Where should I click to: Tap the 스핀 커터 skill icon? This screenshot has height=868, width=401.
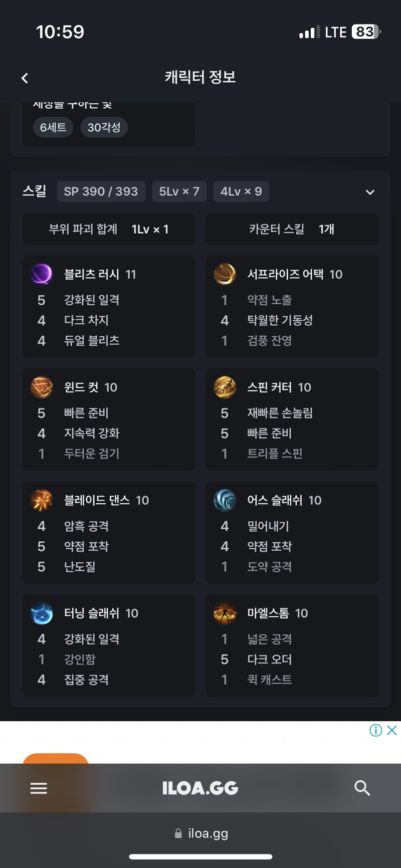point(225,387)
